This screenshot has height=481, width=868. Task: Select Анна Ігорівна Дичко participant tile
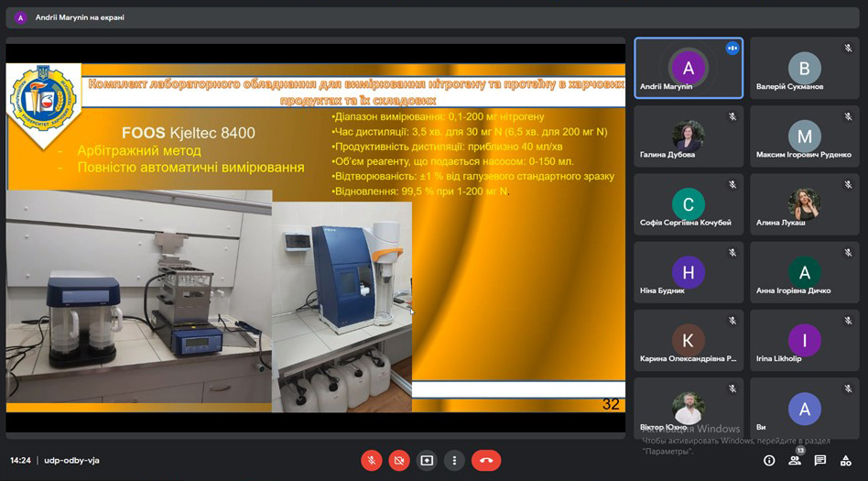pyautogui.click(x=804, y=273)
